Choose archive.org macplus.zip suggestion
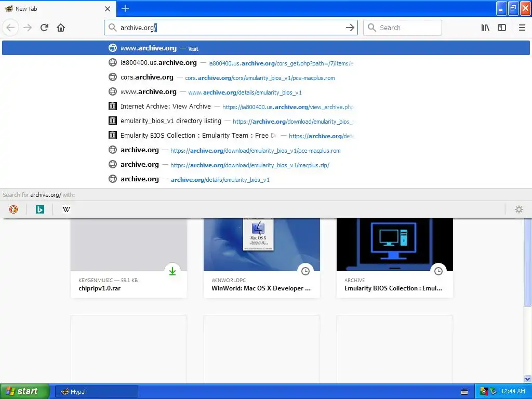The width and height of the screenshot is (532, 399). [x=265, y=165]
